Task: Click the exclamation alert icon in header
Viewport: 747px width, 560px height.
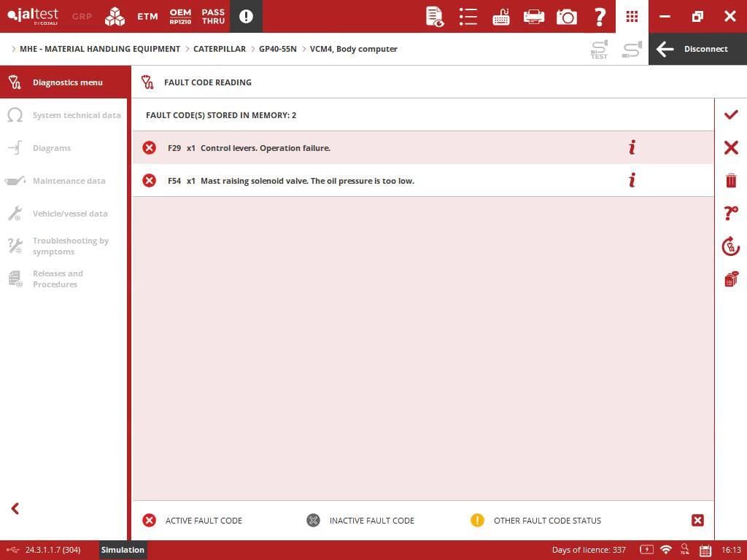Action: coord(246,16)
